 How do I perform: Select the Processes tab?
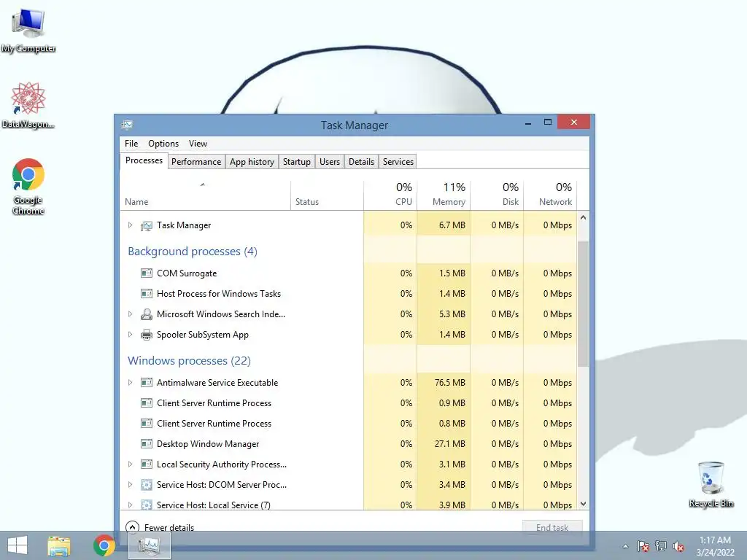[144, 160]
